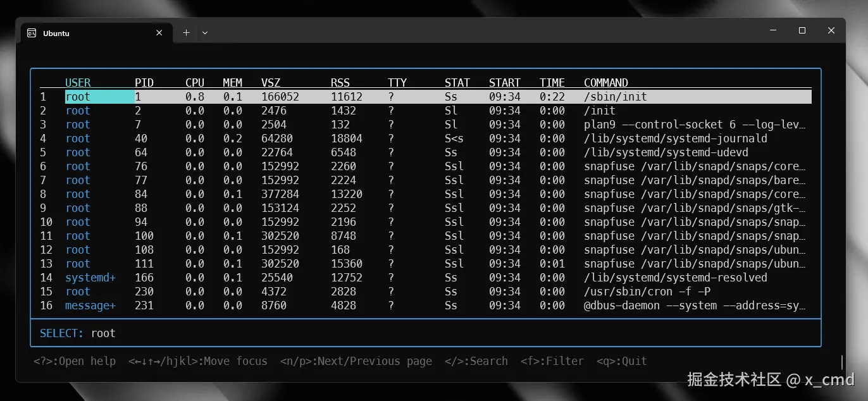The width and height of the screenshot is (868, 401).
Task: Click the Ubuntu tab terminal icon
Action: tap(32, 33)
